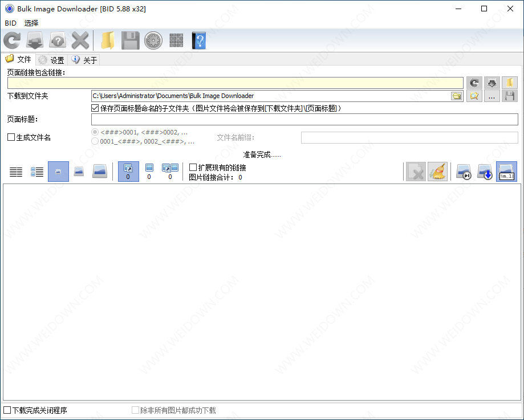Screen dimensions: 524x420
Task: Open the blue help book icon
Action: tap(199, 40)
